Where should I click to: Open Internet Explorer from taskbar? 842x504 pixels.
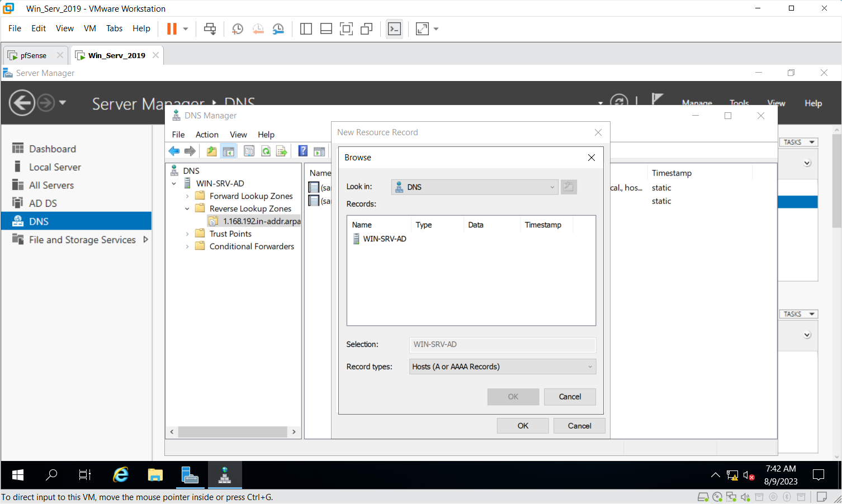(x=121, y=475)
